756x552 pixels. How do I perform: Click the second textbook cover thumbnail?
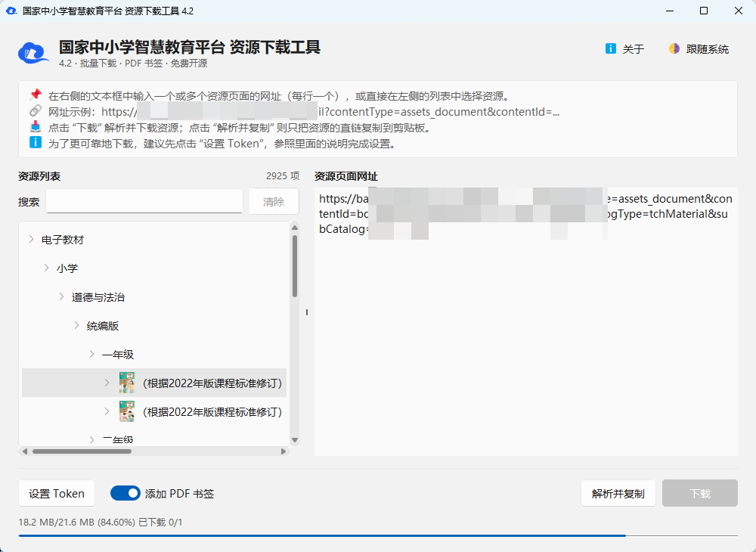click(x=127, y=411)
